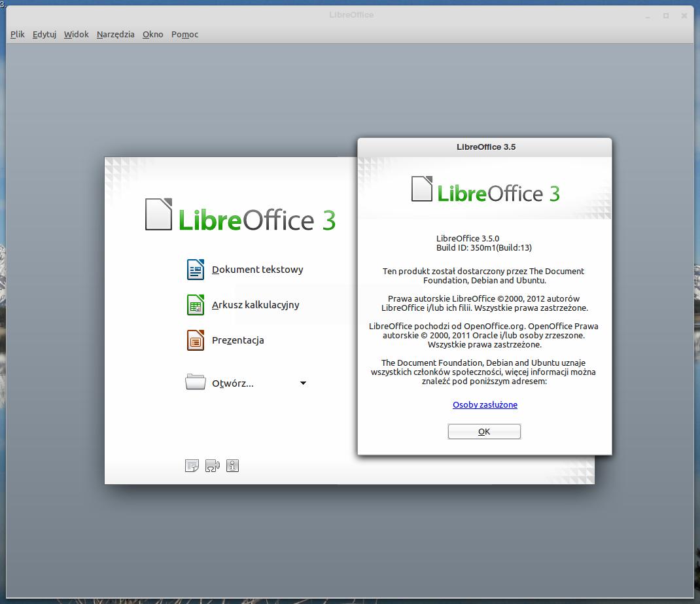Viewport: 700px width, 604px height.
Task: Open templates via the bottom-row icon
Action: (192, 466)
